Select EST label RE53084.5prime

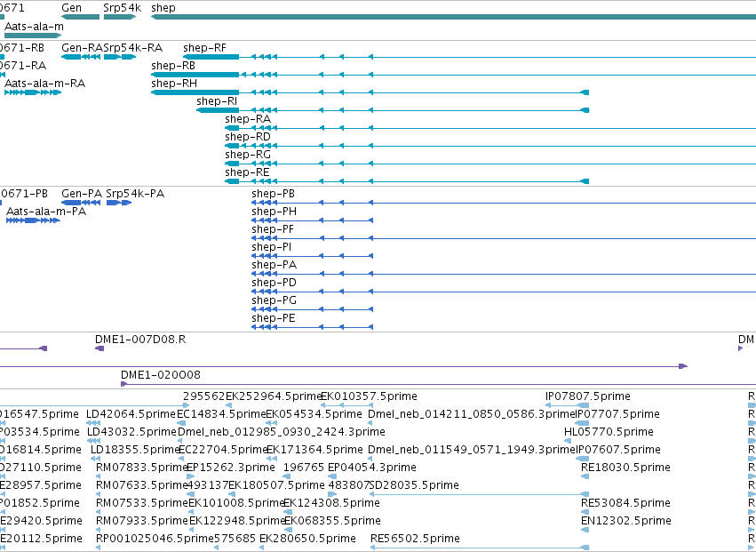point(625,503)
